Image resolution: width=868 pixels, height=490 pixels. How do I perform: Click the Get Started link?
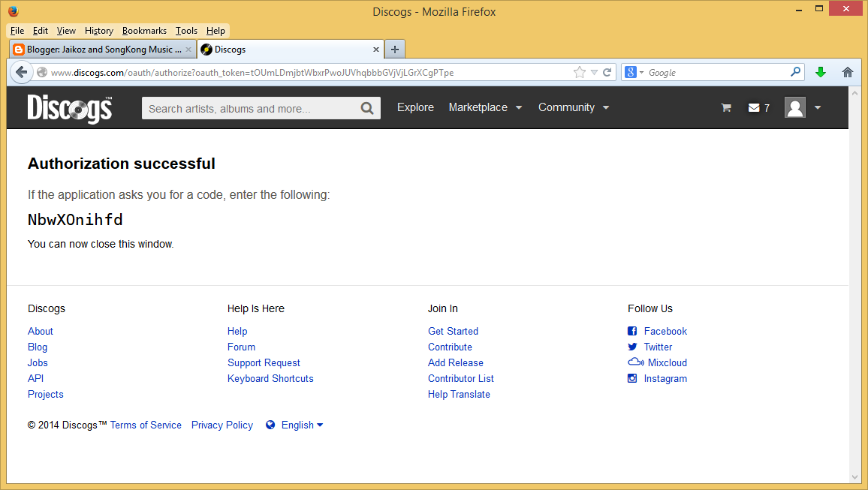click(x=453, y=331)
